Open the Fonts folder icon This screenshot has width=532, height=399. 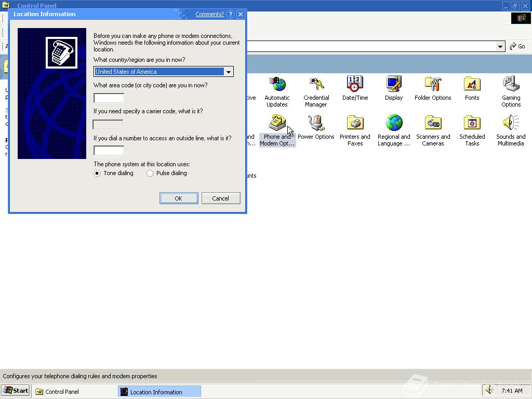tap(472, 88)
